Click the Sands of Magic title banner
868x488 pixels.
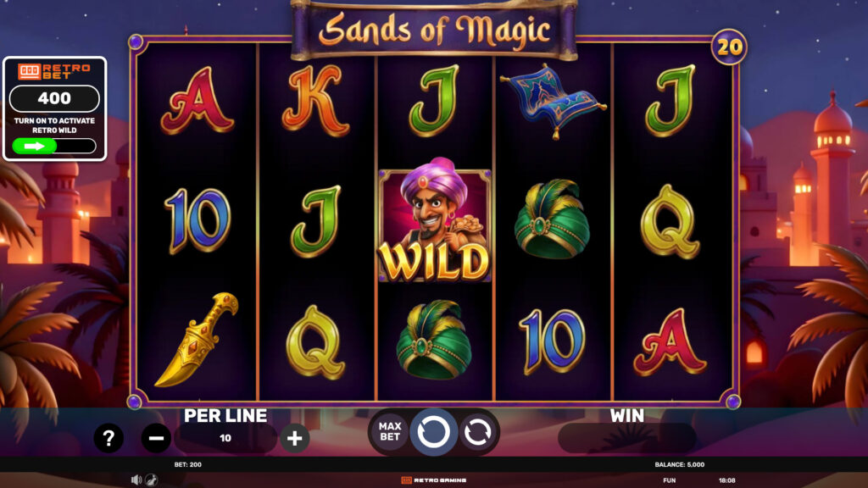[x=434, y=30]
